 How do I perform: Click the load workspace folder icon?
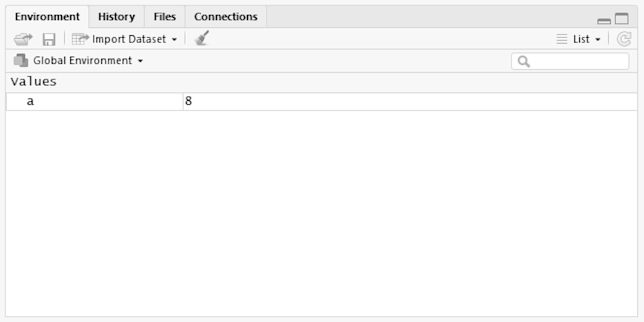22,39
